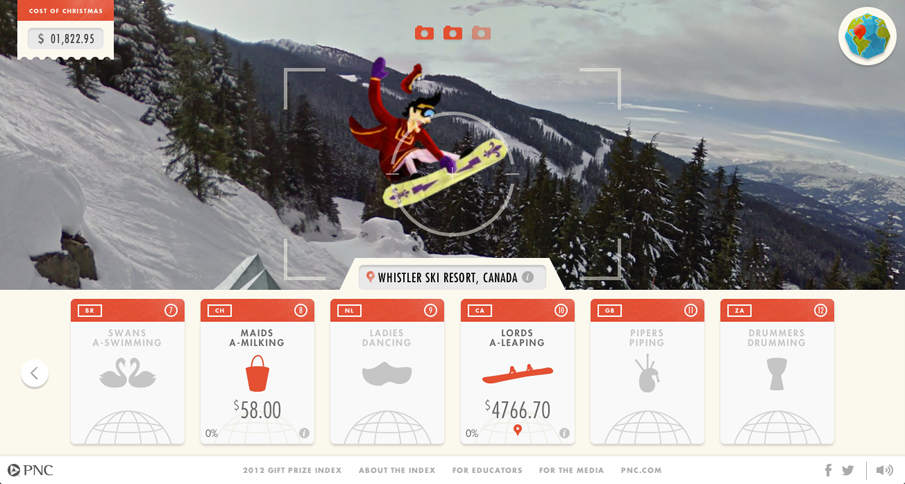Open the For Educators link
The width and height of the screenshot is (905, 484).
487,470
